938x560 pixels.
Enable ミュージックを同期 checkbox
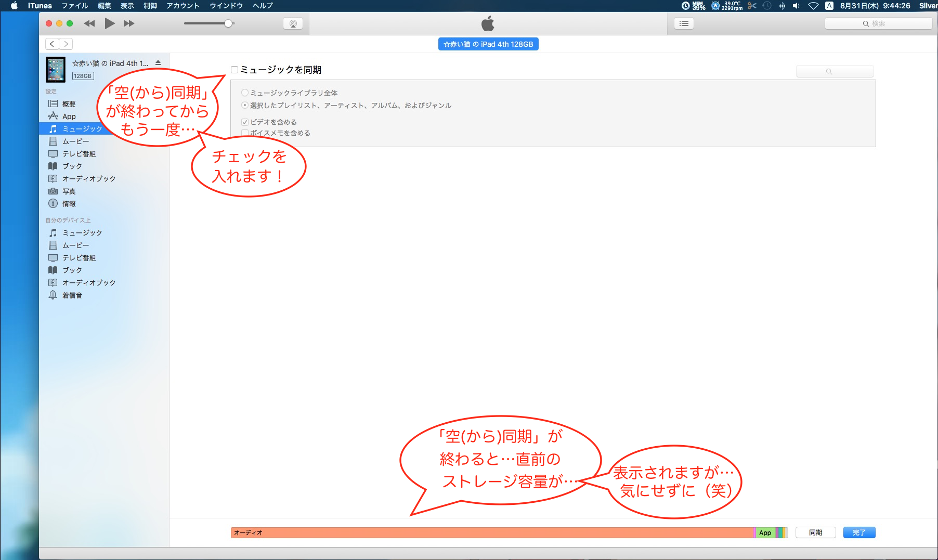(234, 70)
